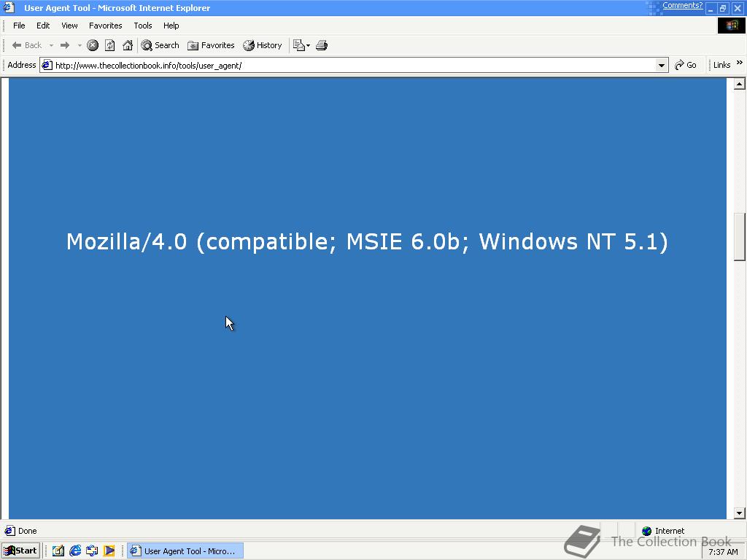This screenshot has width=747, height=560.
Task: Click the Start button
Action: pyautogui.click(x=20, y=551)
